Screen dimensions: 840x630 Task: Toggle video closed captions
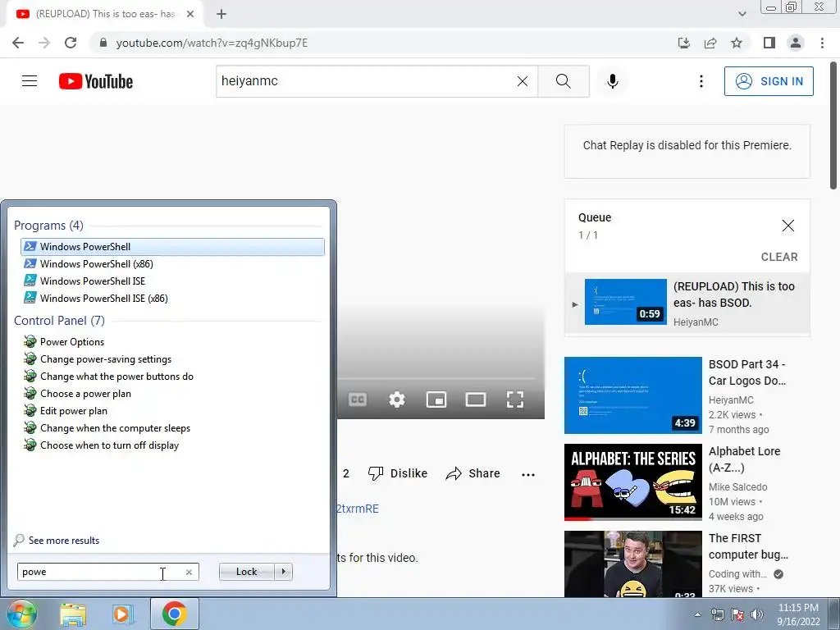[358, 399]
